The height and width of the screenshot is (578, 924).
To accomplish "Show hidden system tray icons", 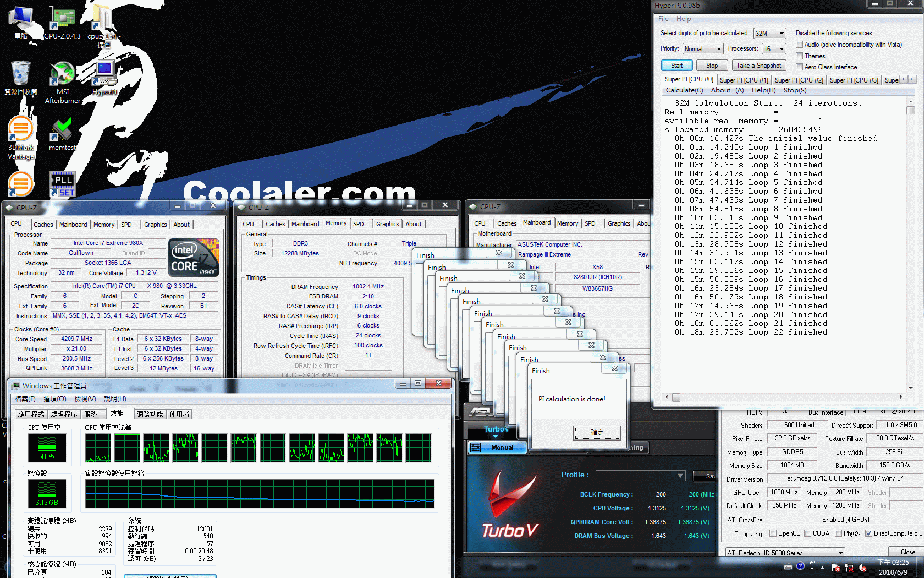I will (x=823, y=567).
